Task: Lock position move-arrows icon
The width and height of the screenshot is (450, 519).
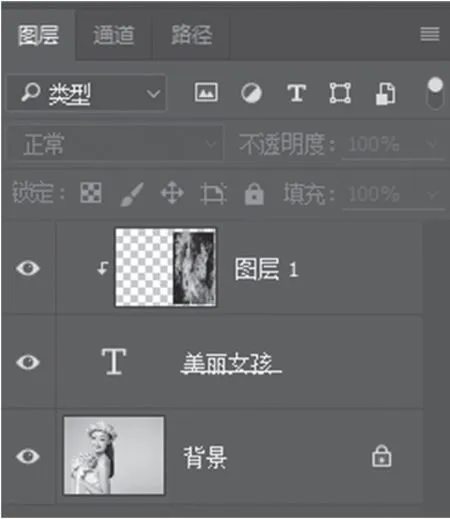Action: tap(172, 193)
